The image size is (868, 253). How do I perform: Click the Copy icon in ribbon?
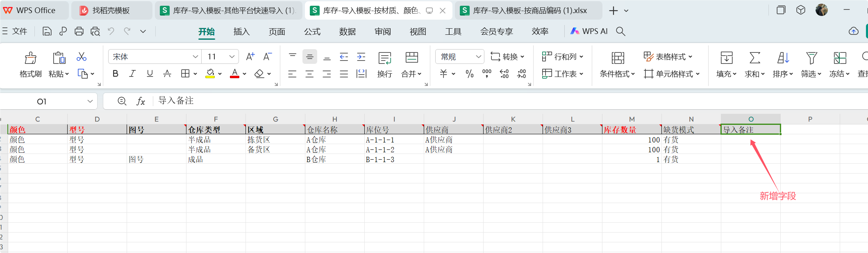tap(83, 74)
